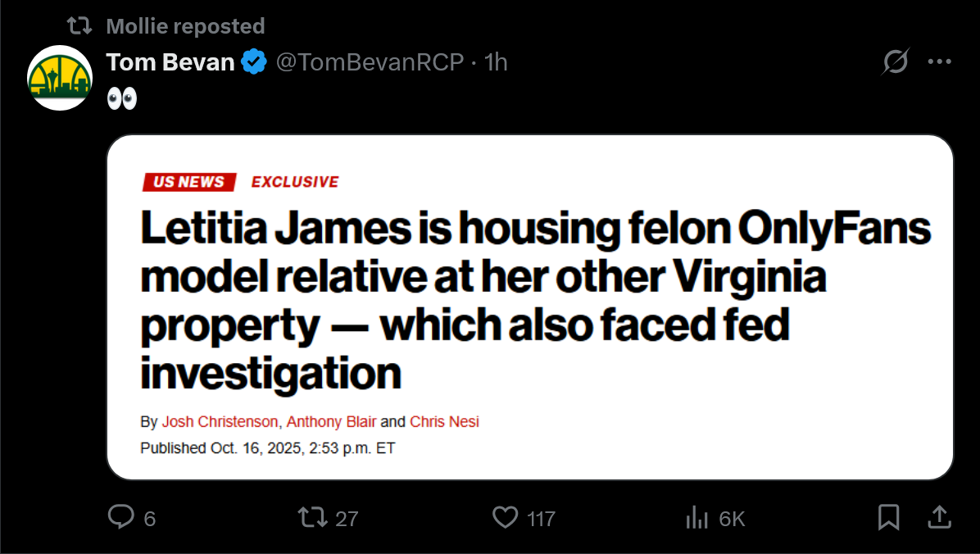Click the Josh Christenson byline
The image size is (980, 554).
[x=220, y=422]
